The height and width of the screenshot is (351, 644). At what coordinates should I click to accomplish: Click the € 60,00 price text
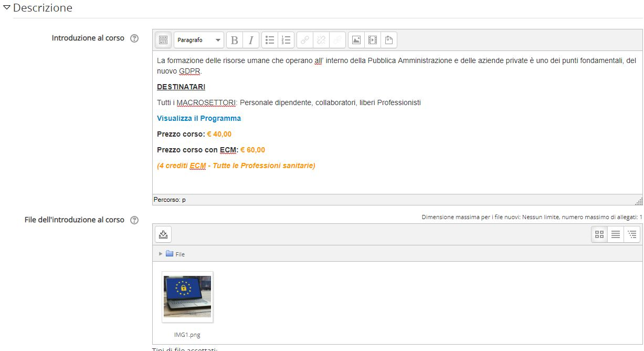point(253,150)
